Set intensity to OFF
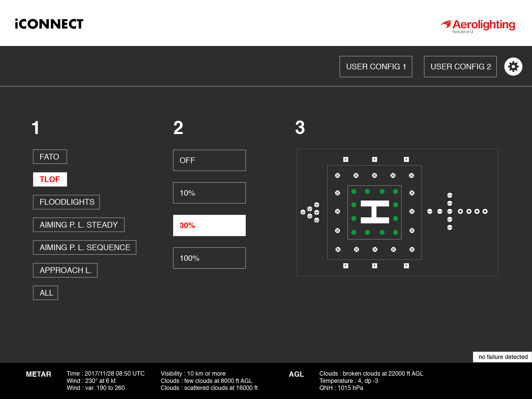 click(x=209, y=160)
